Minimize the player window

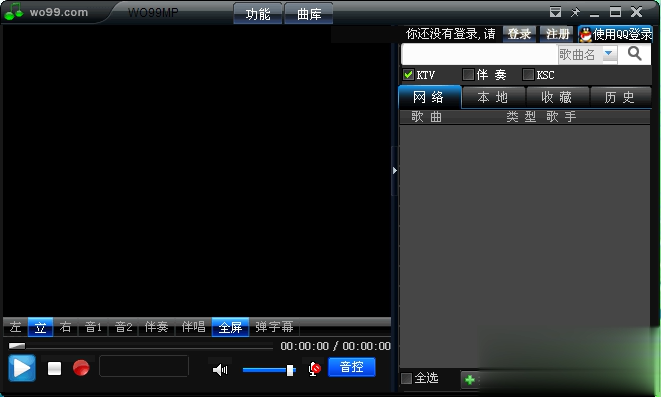click(594, 15)
